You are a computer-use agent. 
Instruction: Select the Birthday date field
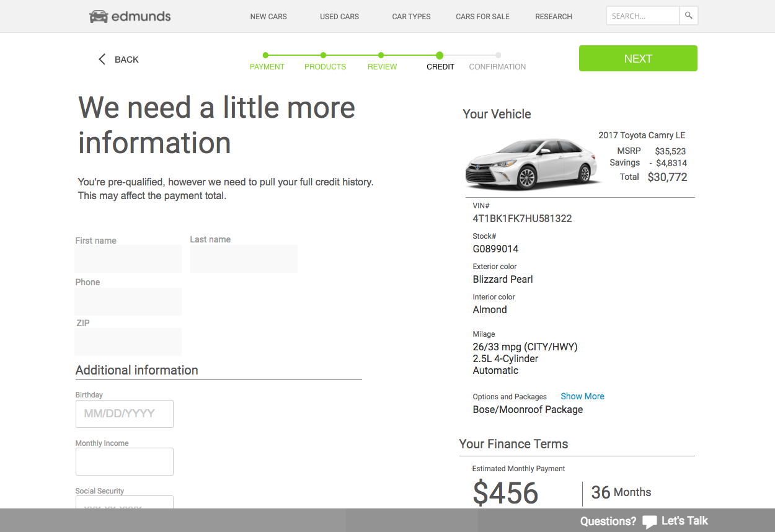[x=125, y=414]
